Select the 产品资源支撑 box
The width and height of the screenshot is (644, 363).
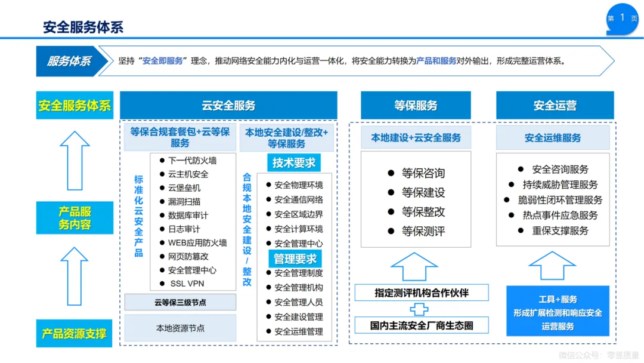(75, 333)
